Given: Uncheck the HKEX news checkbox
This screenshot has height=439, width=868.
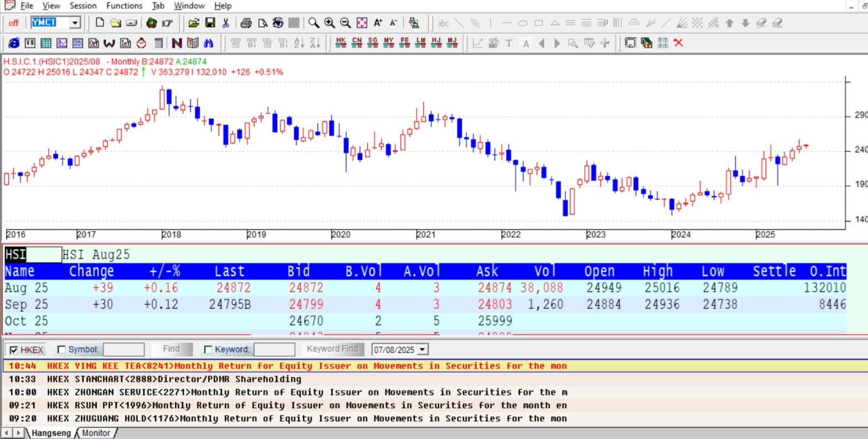Looking at the screenshot, I should (x=14, y=350).
